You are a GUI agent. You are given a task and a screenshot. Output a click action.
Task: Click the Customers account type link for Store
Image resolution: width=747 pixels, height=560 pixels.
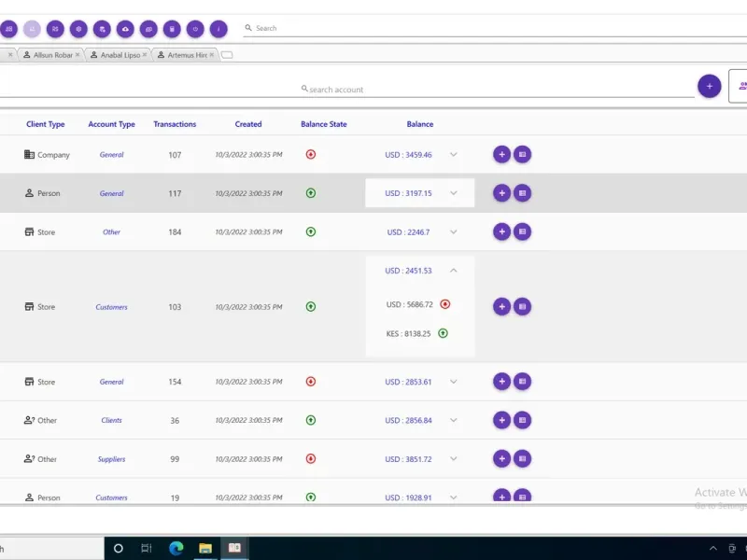tap(111, 307)
